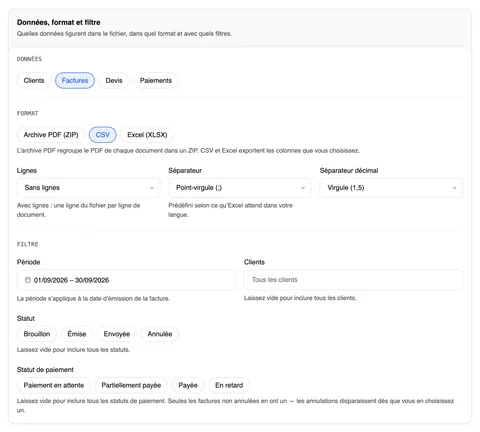Click the calendar icon in Période field
This screenshot has width=480, height=432.
coord(28,280)
